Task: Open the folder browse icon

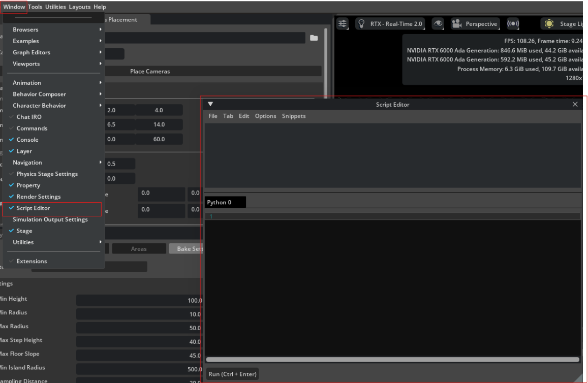Action: [314, 37]
